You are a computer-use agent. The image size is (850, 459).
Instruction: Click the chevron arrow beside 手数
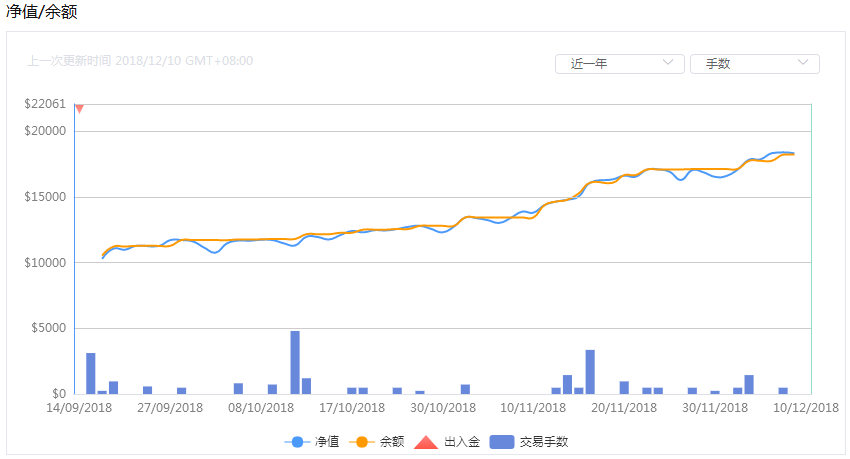pos(803,63)
